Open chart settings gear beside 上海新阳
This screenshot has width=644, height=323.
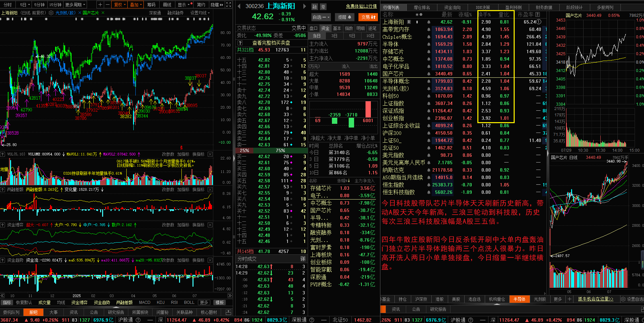[x=51, y=13]
